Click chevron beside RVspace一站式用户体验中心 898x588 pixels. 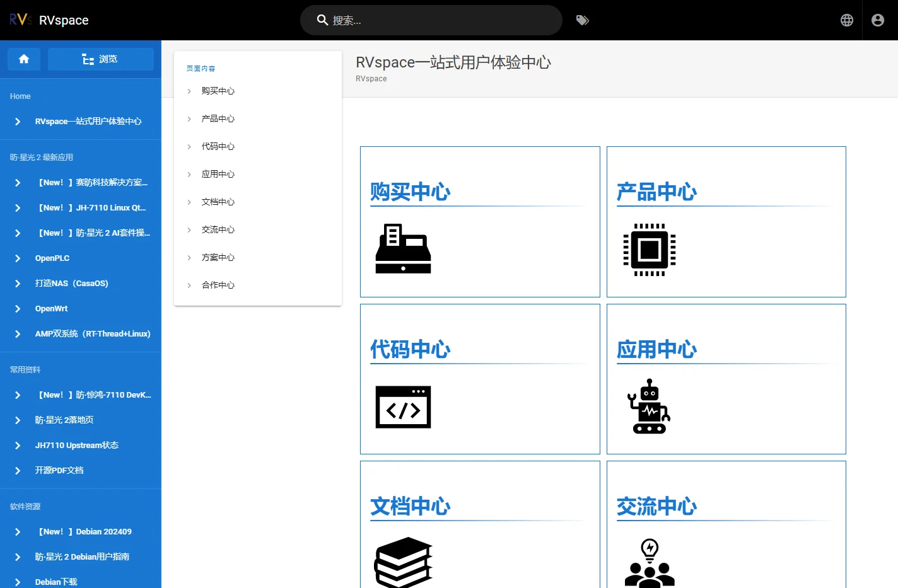point(18,122)
